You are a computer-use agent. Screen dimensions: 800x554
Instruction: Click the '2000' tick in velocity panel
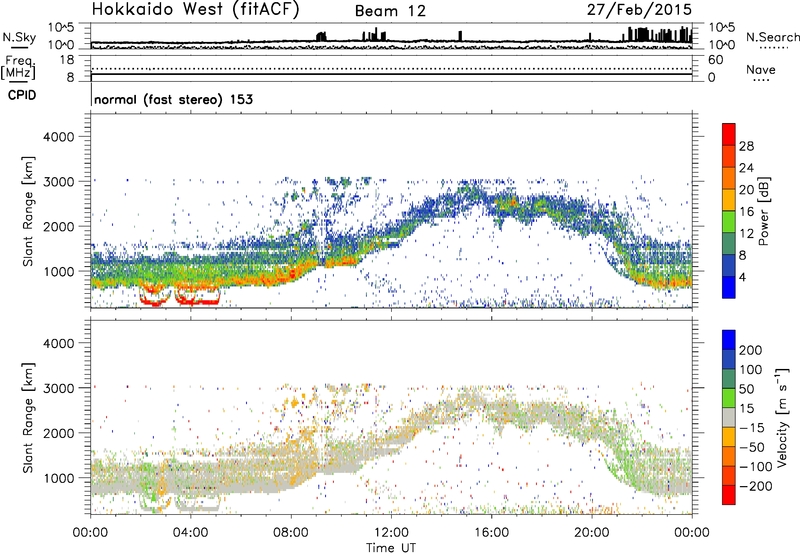(58, 433)
